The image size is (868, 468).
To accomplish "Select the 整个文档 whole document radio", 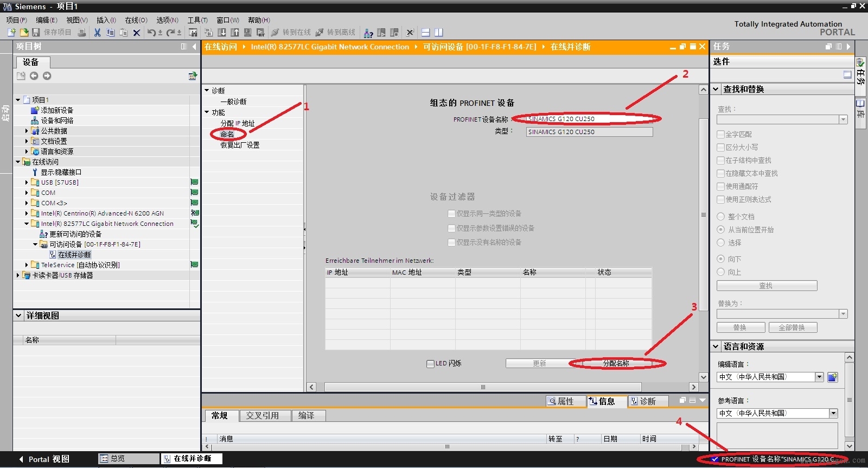I will (x=721, y=216).
